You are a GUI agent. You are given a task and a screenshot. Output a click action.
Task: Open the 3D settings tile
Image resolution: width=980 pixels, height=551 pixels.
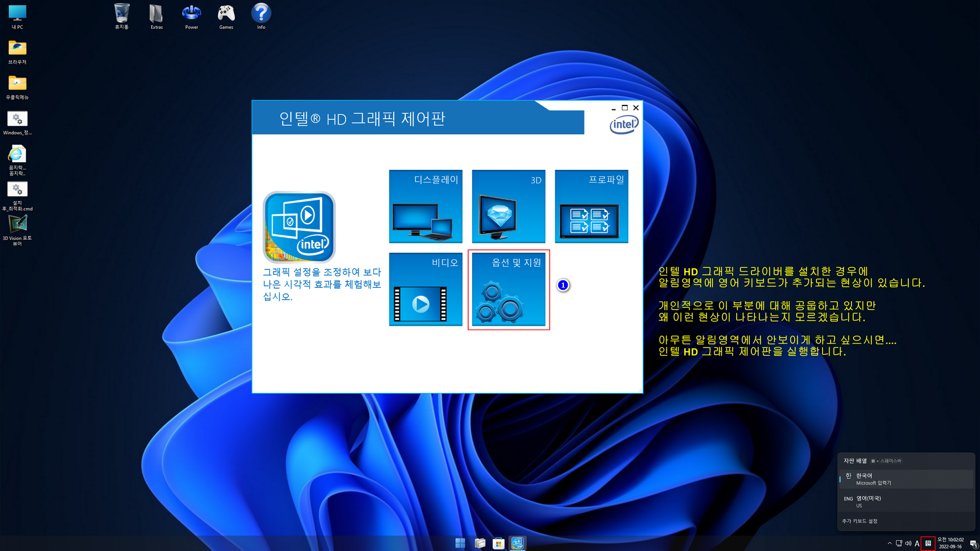click(509, 206)
